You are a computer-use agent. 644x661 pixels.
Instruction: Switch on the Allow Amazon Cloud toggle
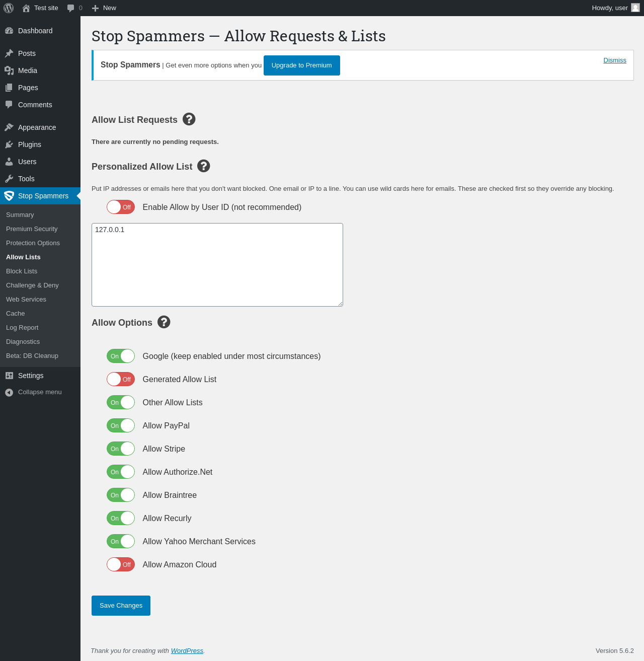[121, 564]
